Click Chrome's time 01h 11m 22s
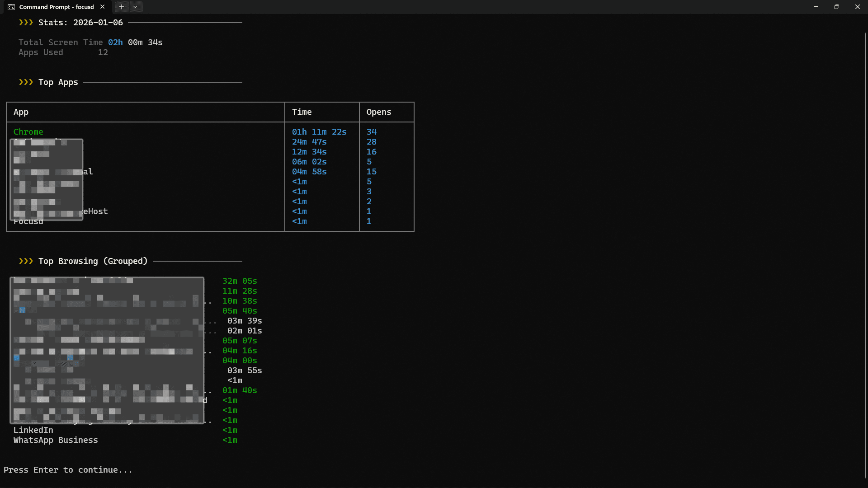 point(319,132)
